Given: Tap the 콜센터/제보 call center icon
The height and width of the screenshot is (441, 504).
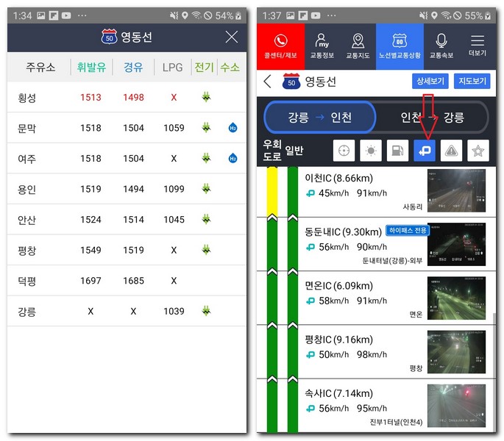Looking at the screenshot, I should (x=280, y=46).
